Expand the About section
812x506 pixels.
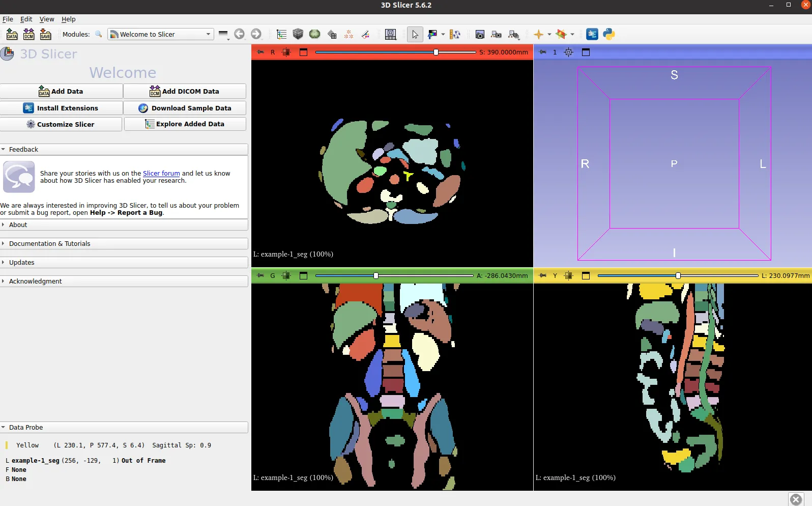point(124,224)
